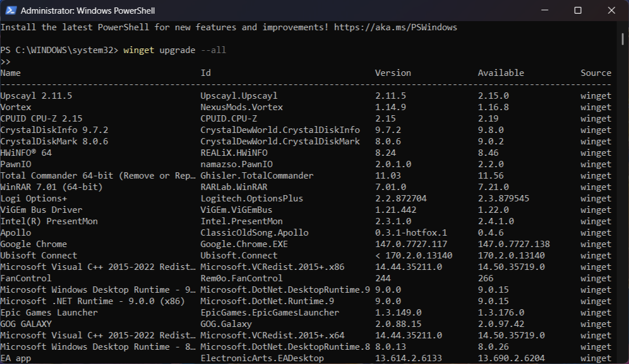
Task: Click the 'Ubisoft Connect' name entry
Action: tap(38, 256)
